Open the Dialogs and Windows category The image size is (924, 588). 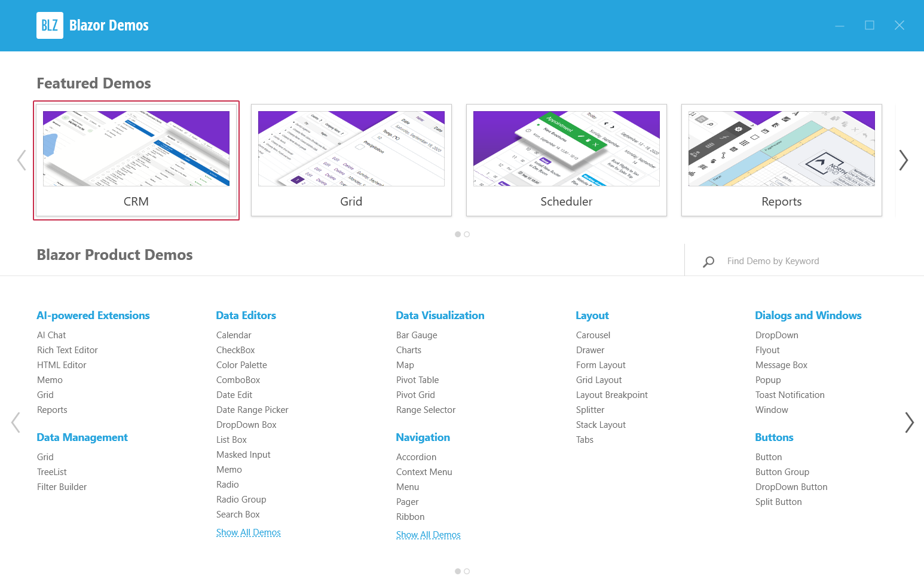coord(808,316)
